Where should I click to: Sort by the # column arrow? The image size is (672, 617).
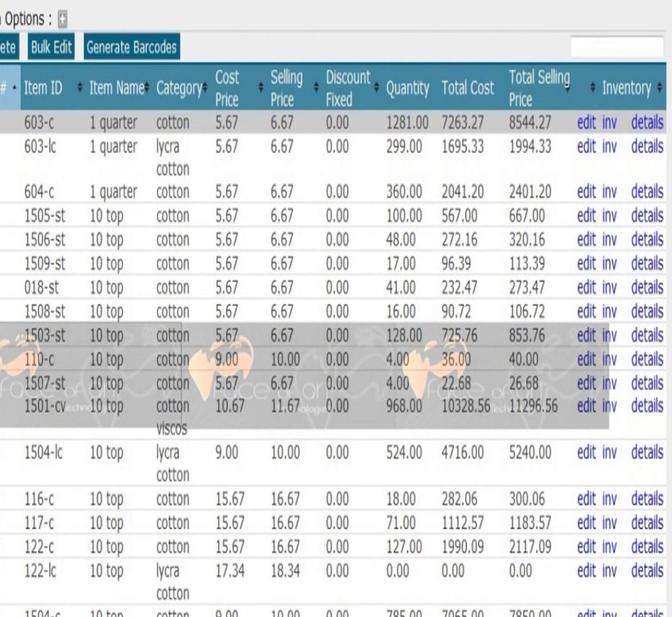(x=14, y=87)
